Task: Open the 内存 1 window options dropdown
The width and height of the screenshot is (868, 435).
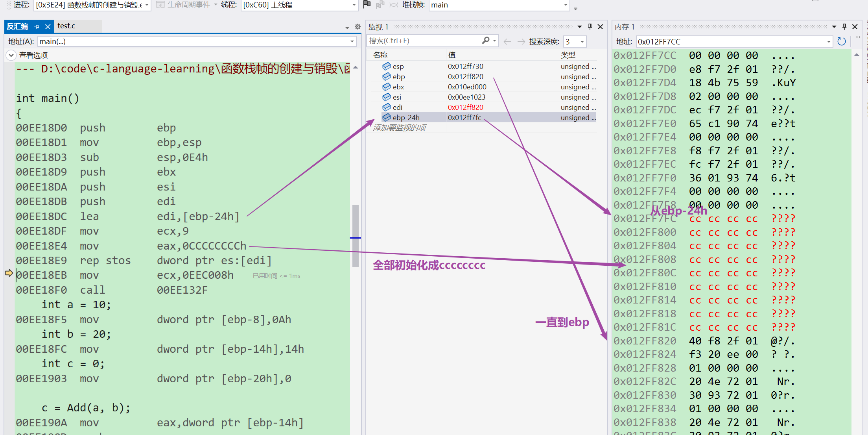Action: [x=834, y=27]
